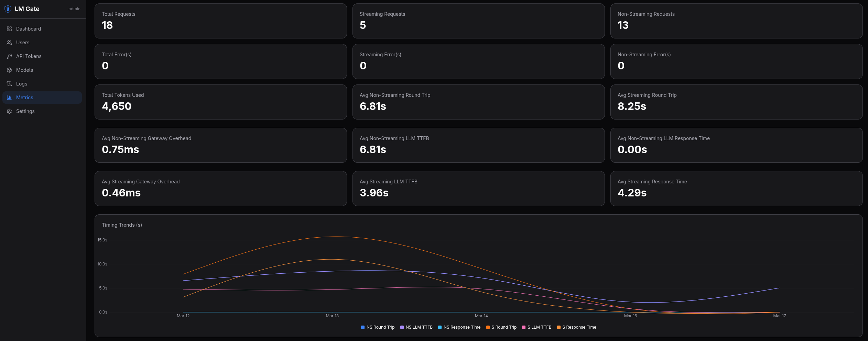Click the Avg Streaming Round Trip card
868x341 pixels.
tap(737, 102)
